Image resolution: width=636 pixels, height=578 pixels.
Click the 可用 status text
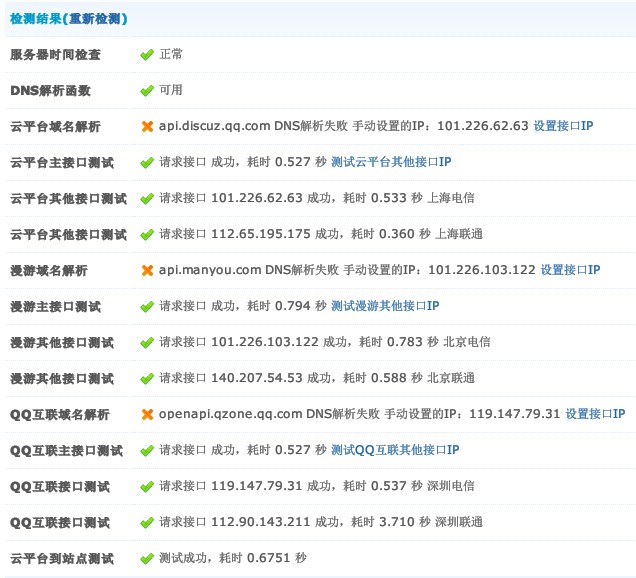[171, 90]
